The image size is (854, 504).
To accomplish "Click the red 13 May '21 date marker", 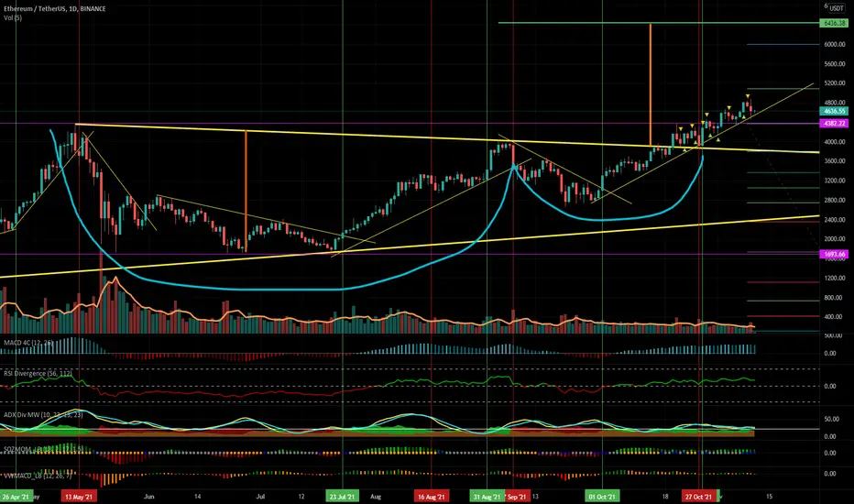I will 79,497.
